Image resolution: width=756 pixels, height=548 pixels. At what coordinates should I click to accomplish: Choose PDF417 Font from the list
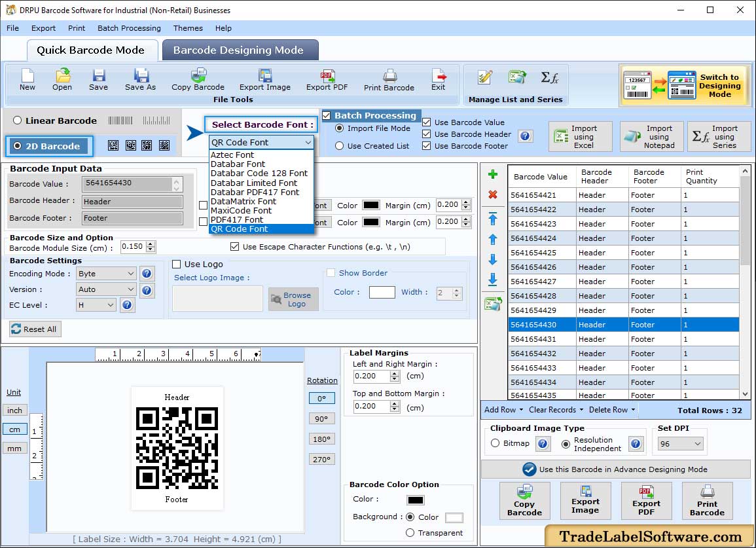tap(237, 219)
